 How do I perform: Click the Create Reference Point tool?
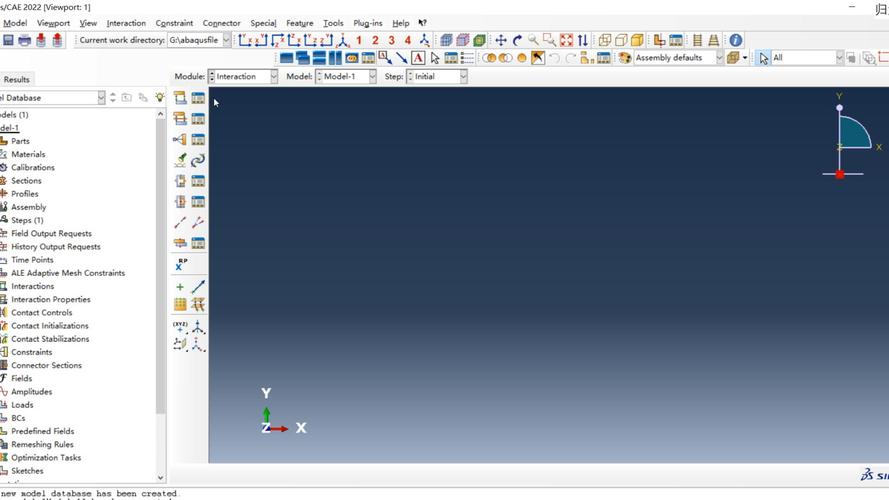181,265
